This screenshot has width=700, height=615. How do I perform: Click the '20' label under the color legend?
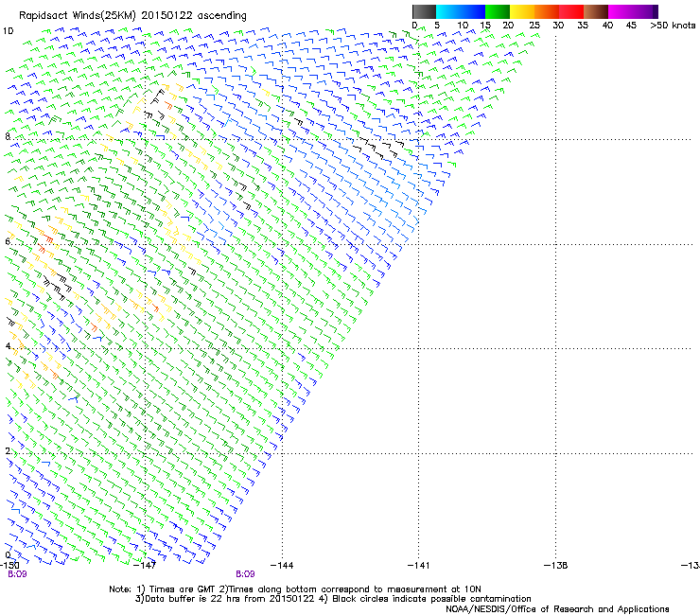pos(509,26)
